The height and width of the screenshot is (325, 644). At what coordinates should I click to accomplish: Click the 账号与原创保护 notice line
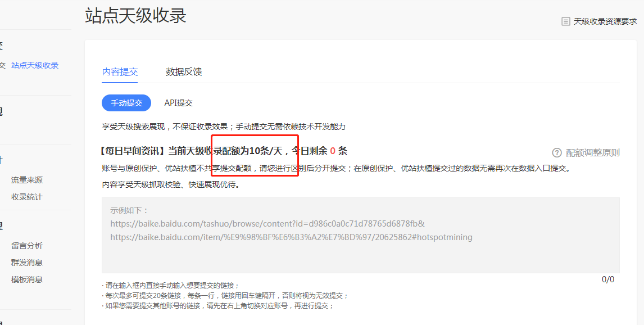(x=336, y=168)
